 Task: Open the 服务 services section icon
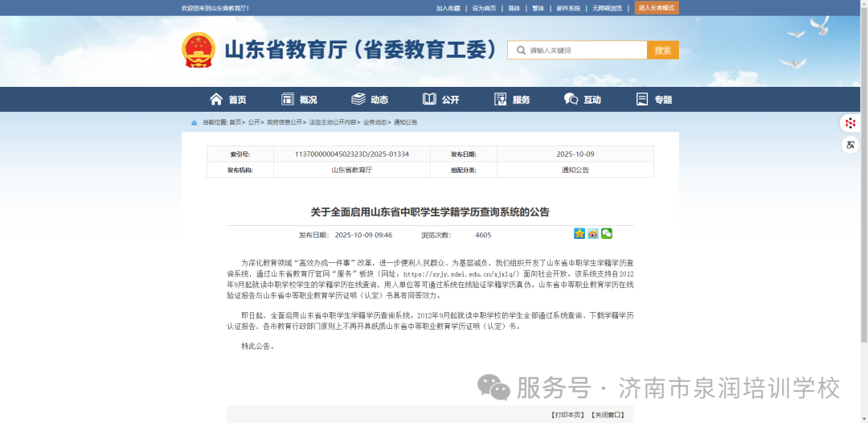pos(501,99)
